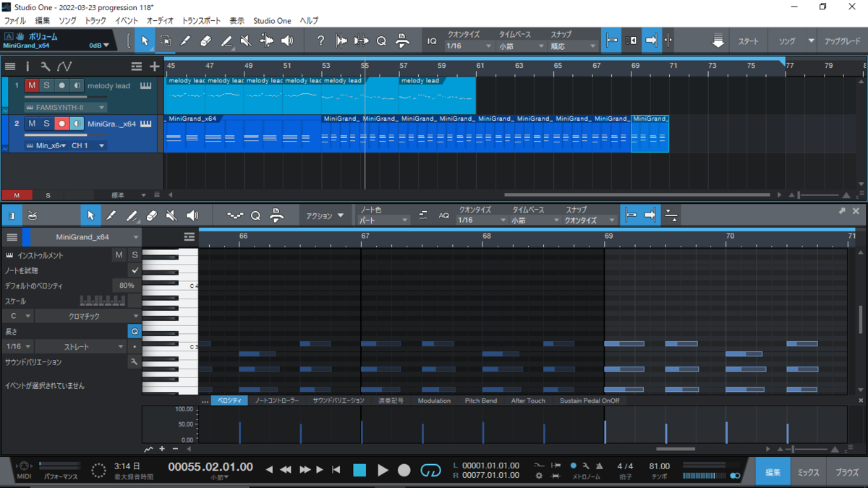Open the Mix view button
The image size is (868, 488).
click(x=809, y=472)
